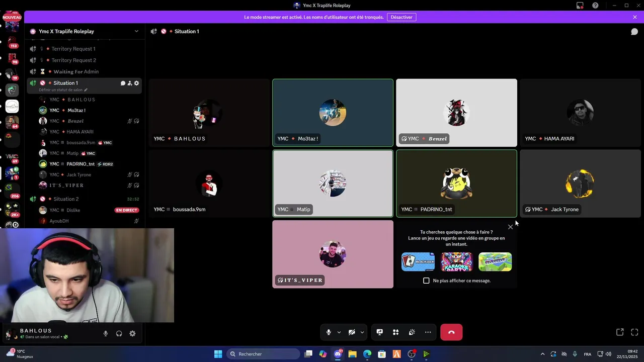644x362 pixels.
Task: Focus Mo3taz ! video tile
Action: 333,113
